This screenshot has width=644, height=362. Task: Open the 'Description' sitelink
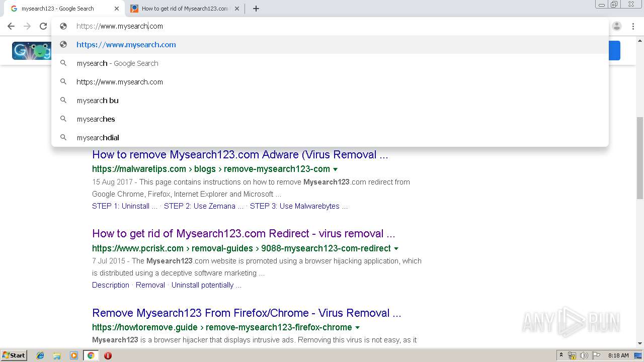pos(111,285)
